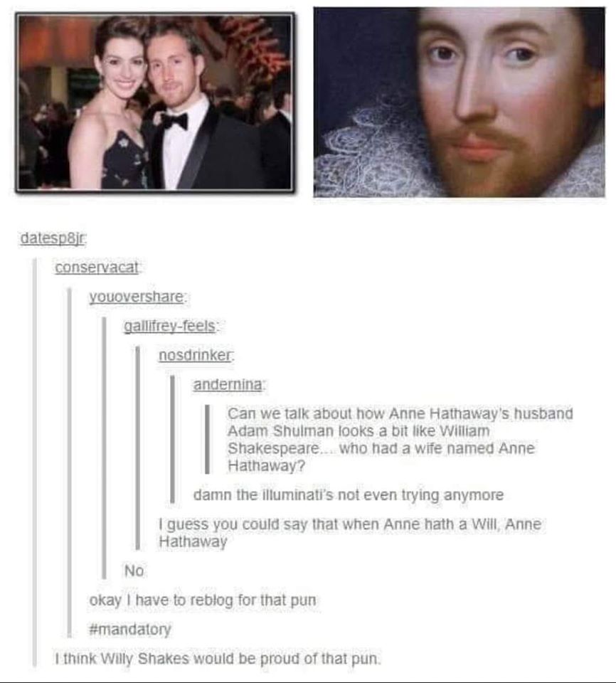The height and width of the screenshot is (683, 616).
Task: Open the nosdrinker profile link
Action: (x=195, y=356)
